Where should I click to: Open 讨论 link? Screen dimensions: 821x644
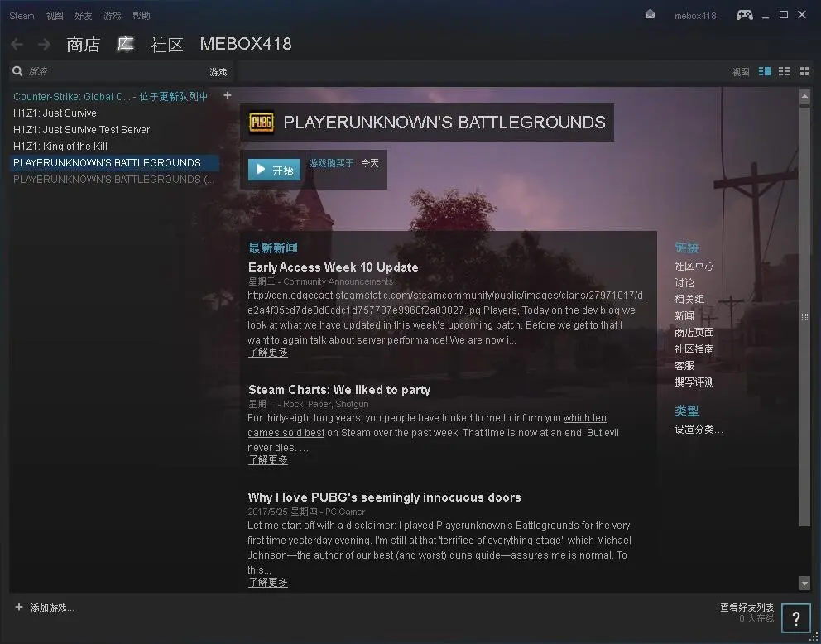click(x=684, y=283)
